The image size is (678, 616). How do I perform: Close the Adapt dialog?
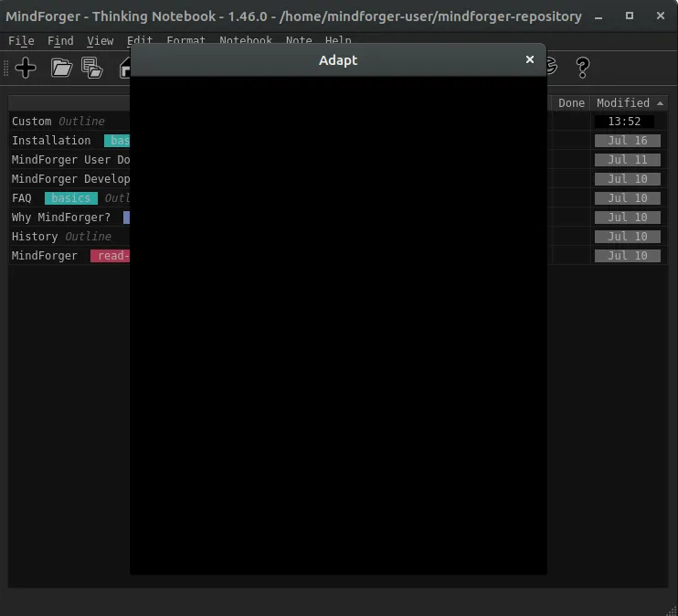click(x=530, y=59)
